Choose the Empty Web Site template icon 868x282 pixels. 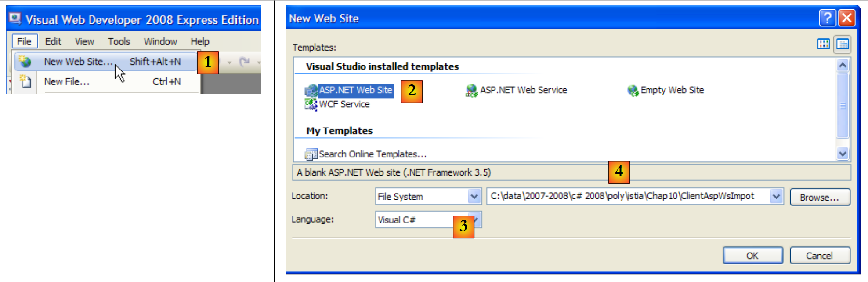(x=633, y=91)
